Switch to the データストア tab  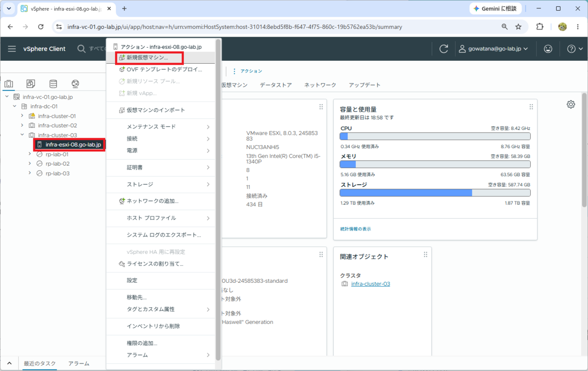275,85
